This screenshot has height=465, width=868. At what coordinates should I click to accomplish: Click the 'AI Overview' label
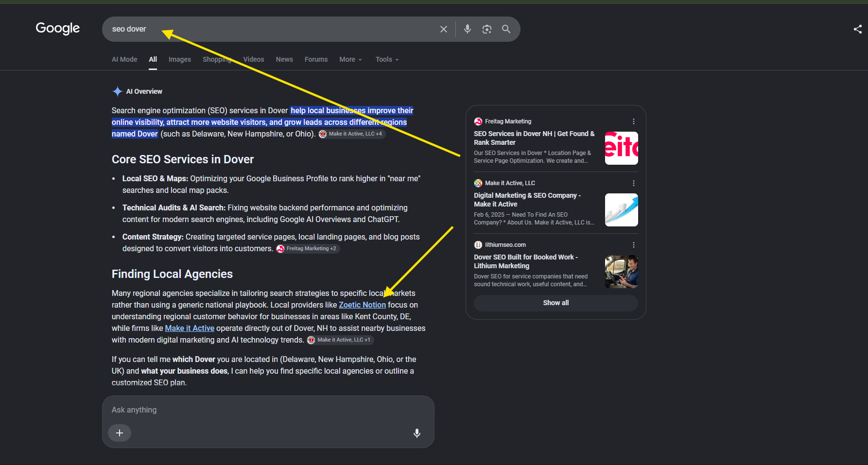pyautogui.click(x=144, y=91)
